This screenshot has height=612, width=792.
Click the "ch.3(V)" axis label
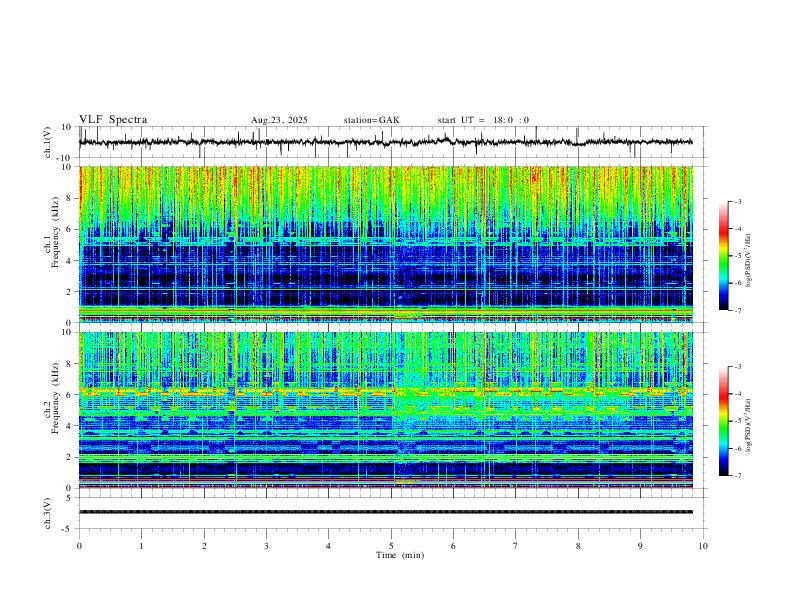click(48, 513)
